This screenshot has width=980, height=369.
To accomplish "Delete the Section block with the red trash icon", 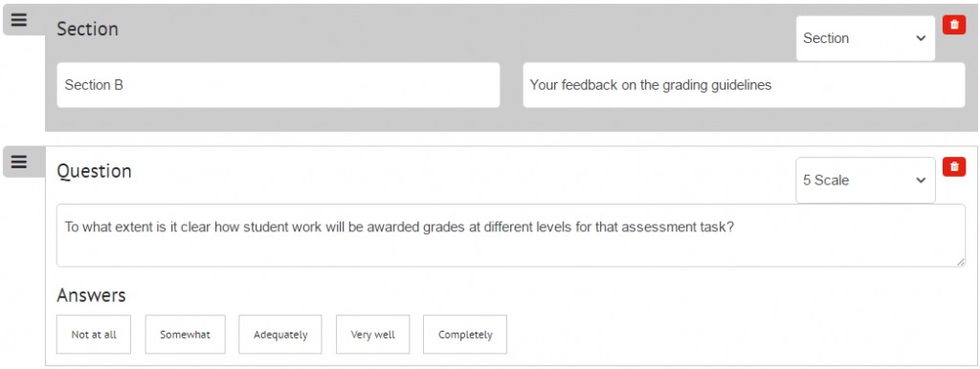I will tap(954, 25).
